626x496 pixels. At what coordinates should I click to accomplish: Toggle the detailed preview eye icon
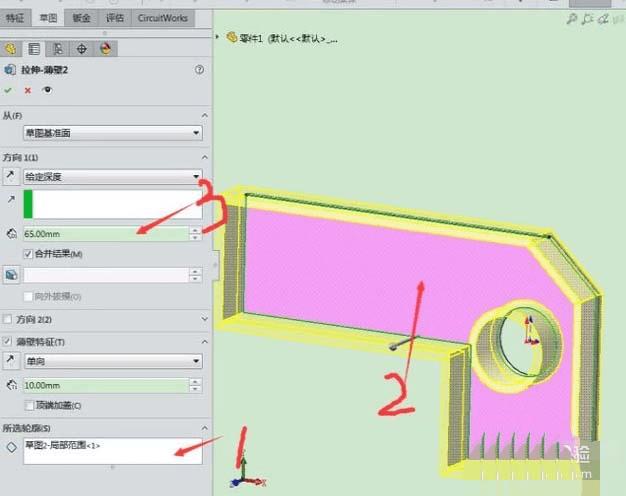[x=47, y=90]
